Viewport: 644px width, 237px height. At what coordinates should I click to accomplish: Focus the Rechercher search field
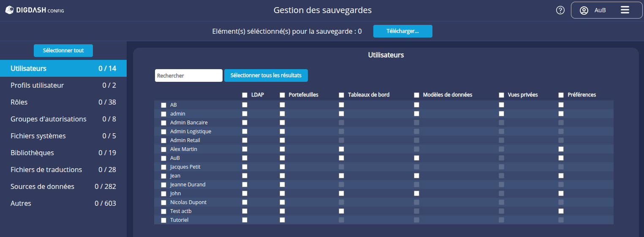pyautogui.click(x=188, y=75)
